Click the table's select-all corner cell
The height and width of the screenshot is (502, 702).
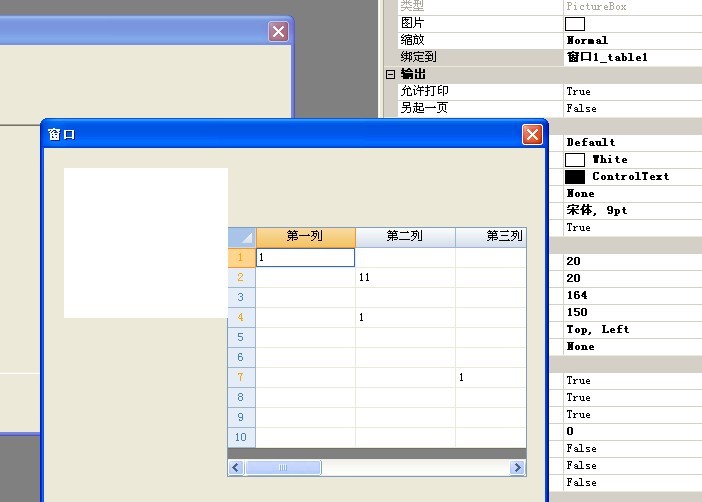point(242,237)
